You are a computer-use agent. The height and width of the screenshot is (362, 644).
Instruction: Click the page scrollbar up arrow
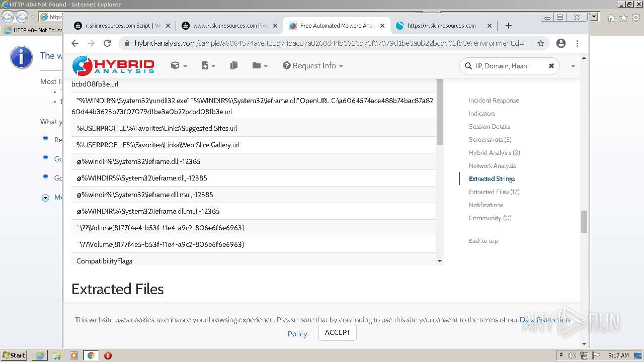click(x=584, y=58)
